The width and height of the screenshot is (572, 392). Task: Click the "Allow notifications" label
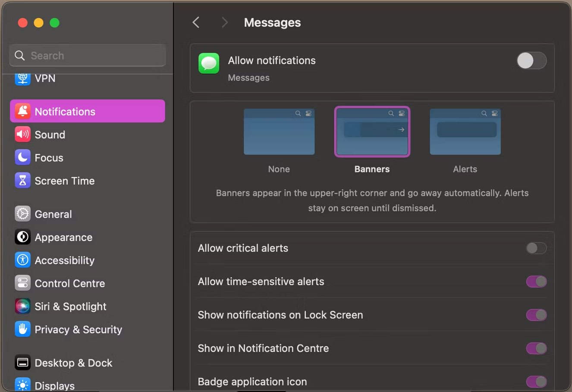click(272, 60)
